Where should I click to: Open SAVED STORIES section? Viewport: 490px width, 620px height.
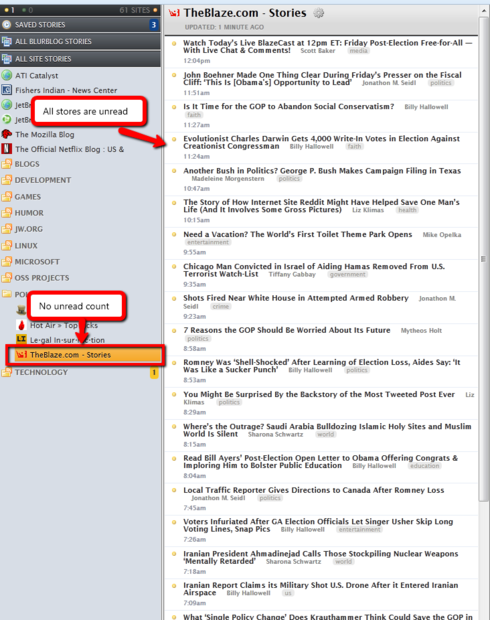pos(80,25)
